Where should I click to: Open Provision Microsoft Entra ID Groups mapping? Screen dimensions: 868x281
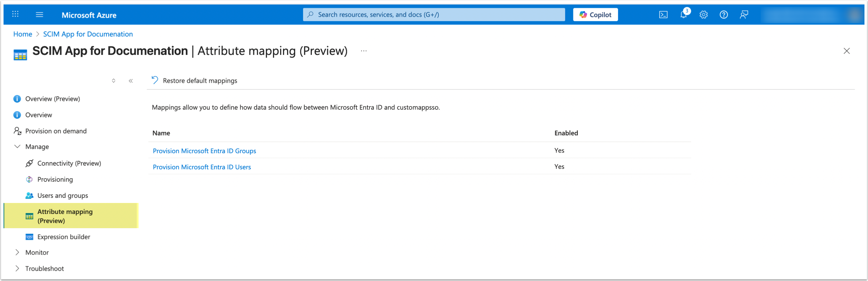pyautogui.click(x=205, y=151)
